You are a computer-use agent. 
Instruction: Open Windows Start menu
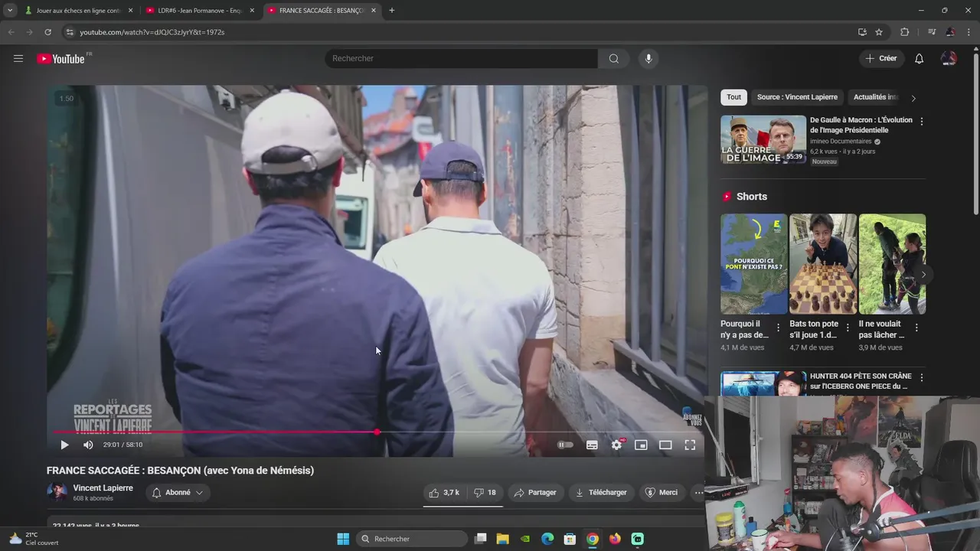coord(343,539)
